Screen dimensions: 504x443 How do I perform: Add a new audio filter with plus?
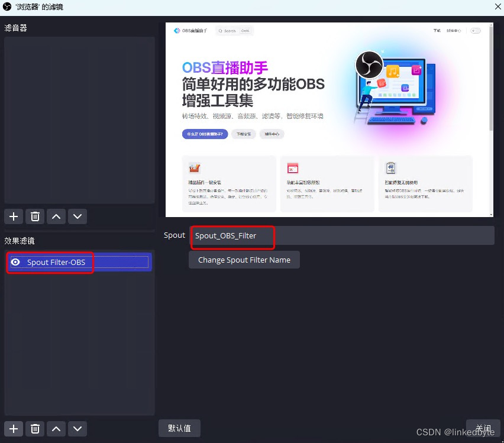[x=14, y=216]
